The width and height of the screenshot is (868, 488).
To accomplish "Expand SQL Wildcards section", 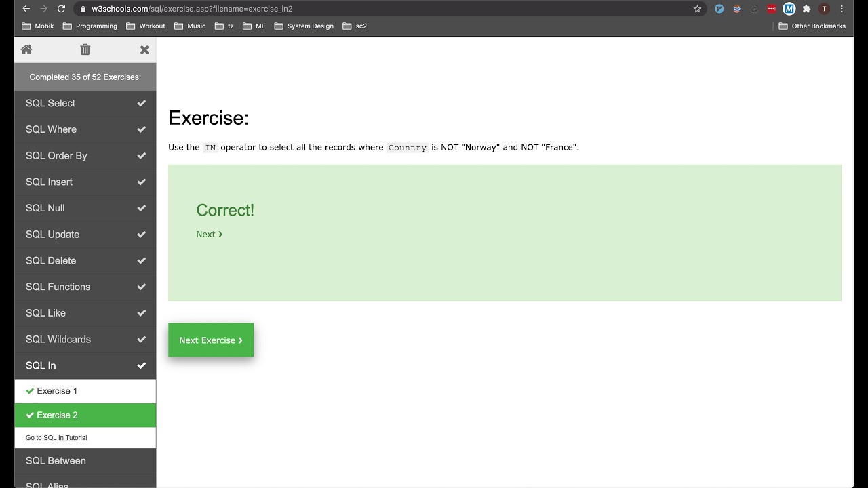I will [x=85, y=339].
